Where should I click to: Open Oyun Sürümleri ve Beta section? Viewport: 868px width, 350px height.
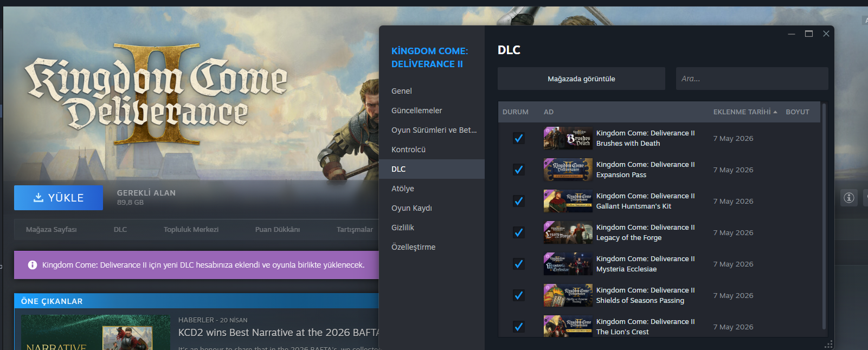point(432,130)
